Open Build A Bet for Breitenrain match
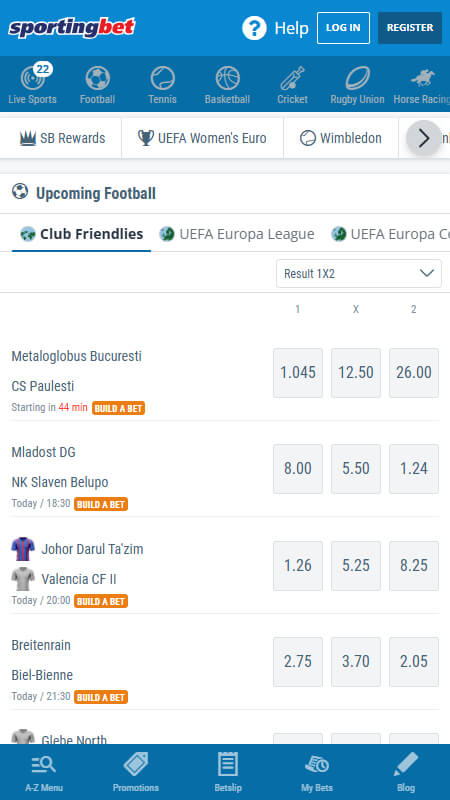Screen dimensions: 450x800 tap(101, 697)
